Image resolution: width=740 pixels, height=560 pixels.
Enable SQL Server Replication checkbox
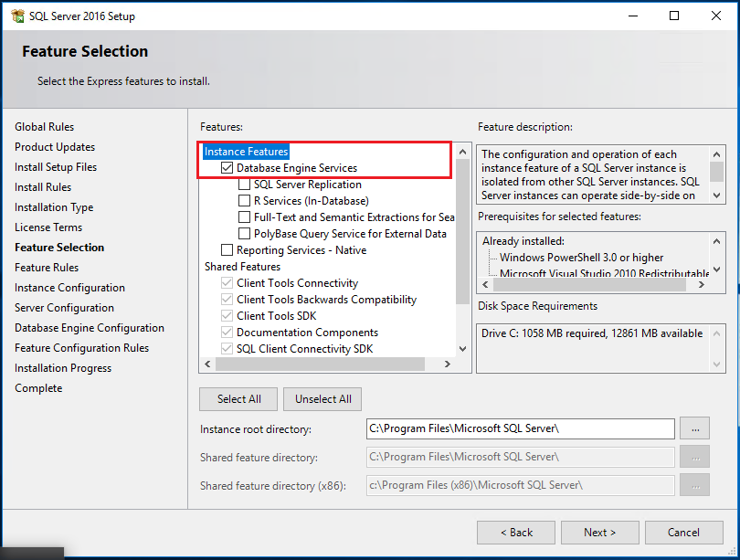pos(244,185)
